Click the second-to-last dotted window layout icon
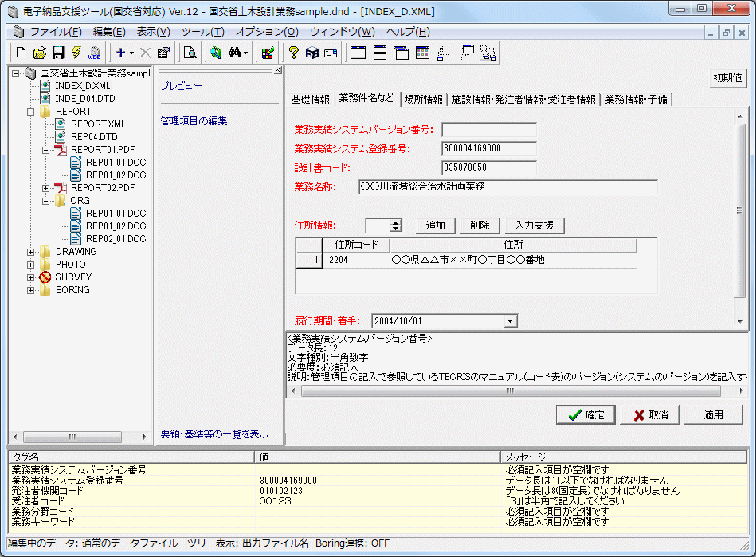Screen dimensions: 756x557 pos(466,53)
